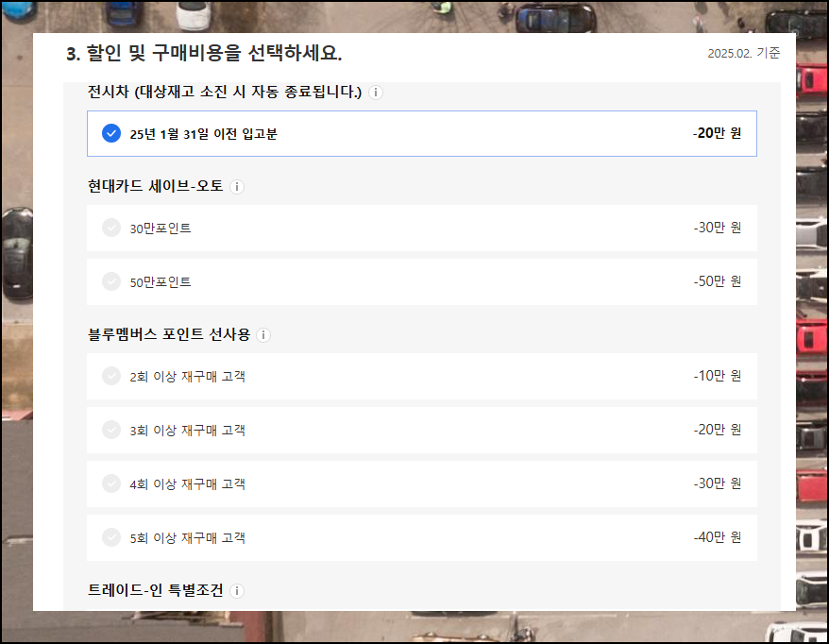Click the 2025.02. 기준 date label
The height and width of the screenshot is (644, 829).
tap(743, 53)
